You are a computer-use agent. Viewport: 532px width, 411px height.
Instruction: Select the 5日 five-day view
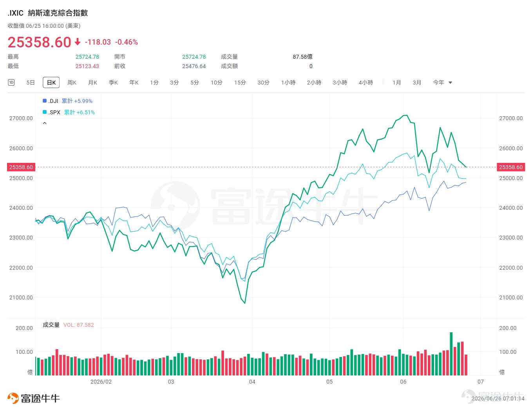pyautogui.click(x=31, y=83)
